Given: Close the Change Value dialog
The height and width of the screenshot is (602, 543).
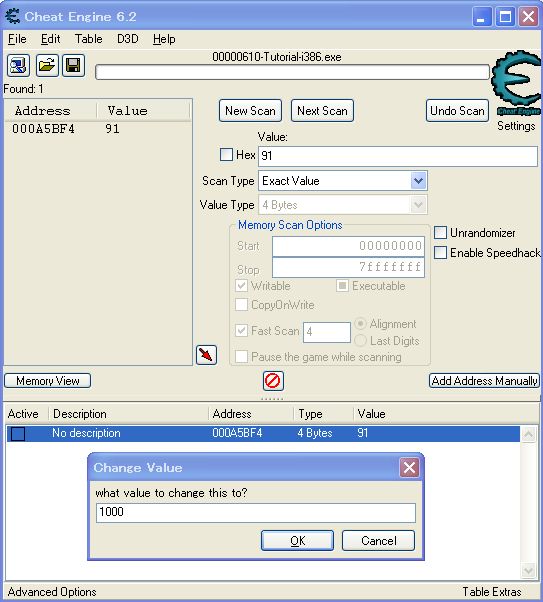Looking at the screenshot, I should coord(409,468).
